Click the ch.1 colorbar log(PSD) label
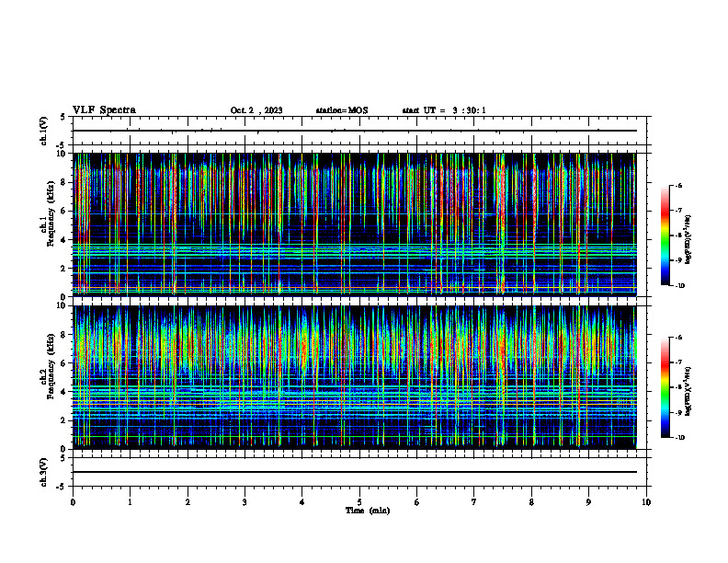 click(x=688, y=240)
